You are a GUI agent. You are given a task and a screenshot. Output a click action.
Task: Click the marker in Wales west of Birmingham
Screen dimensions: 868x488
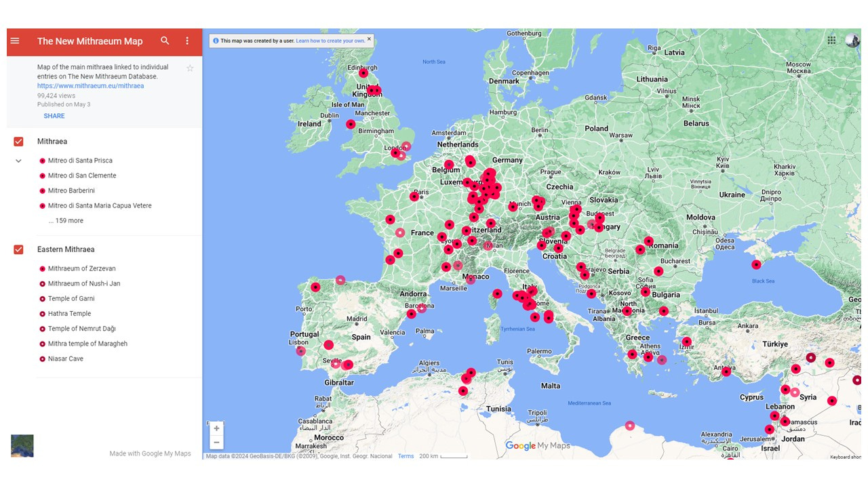[351, 124]
